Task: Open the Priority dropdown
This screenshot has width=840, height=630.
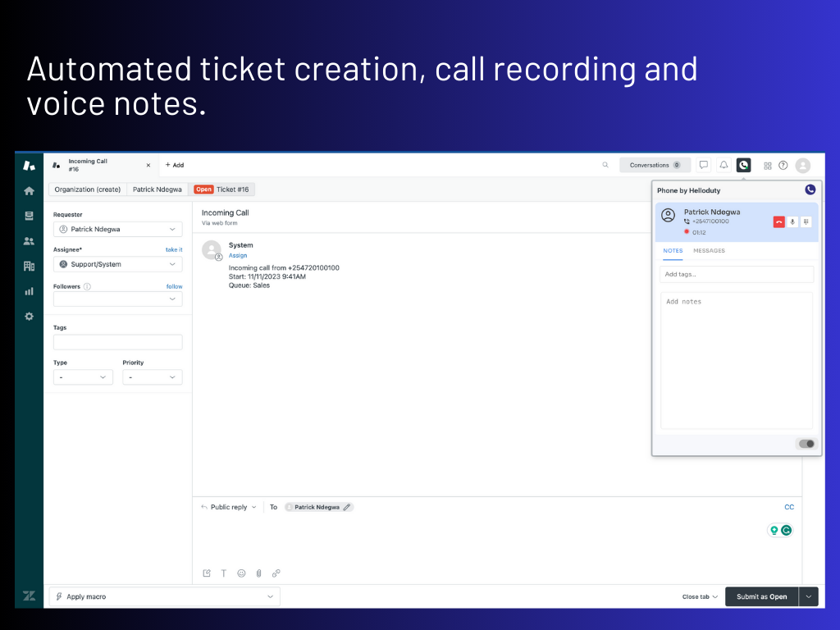Action: pyautogui.click(x=152, y=377)
